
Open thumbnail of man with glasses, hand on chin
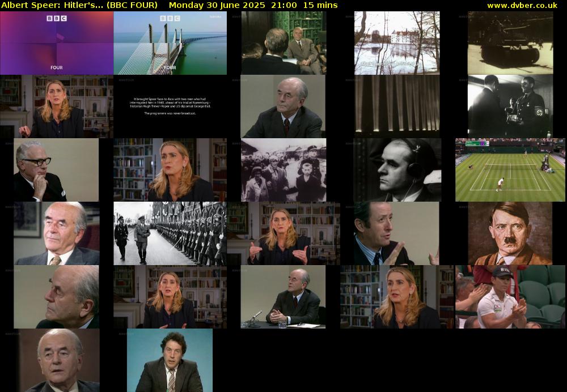pyautogui.click(x=56, y=170)
